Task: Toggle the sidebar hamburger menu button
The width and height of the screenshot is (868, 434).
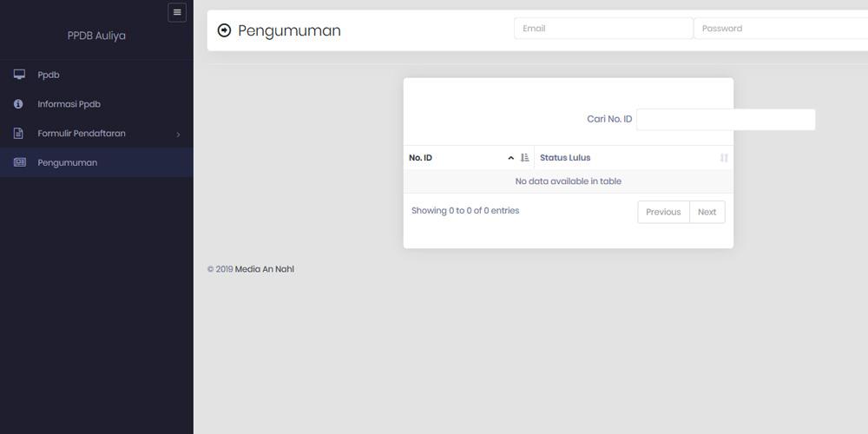Action: [x=177, y=13]
